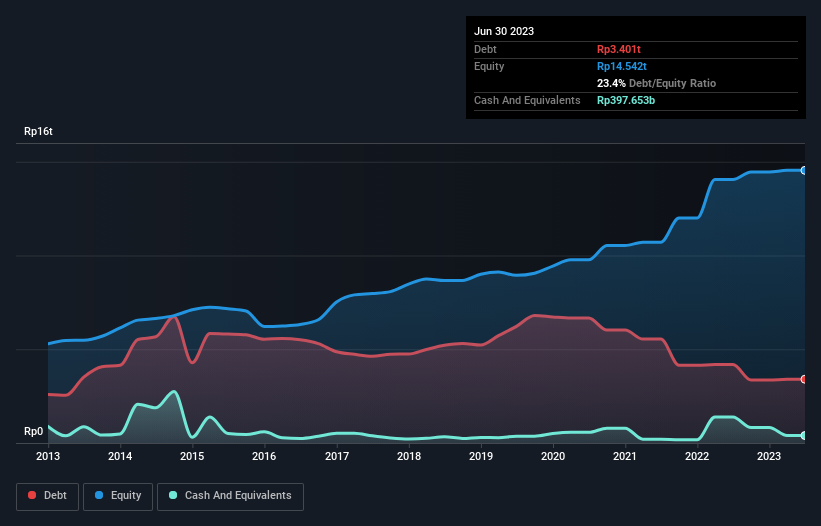This screenshot has width=821, height=526.
Task: Click the Debt row label in tooltip
Action: point(485,49)
